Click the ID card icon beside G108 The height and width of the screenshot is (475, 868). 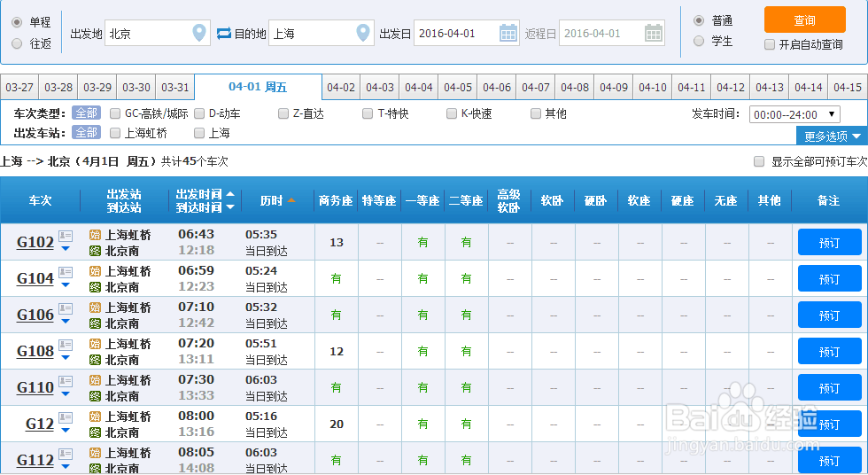pos(66,346)
